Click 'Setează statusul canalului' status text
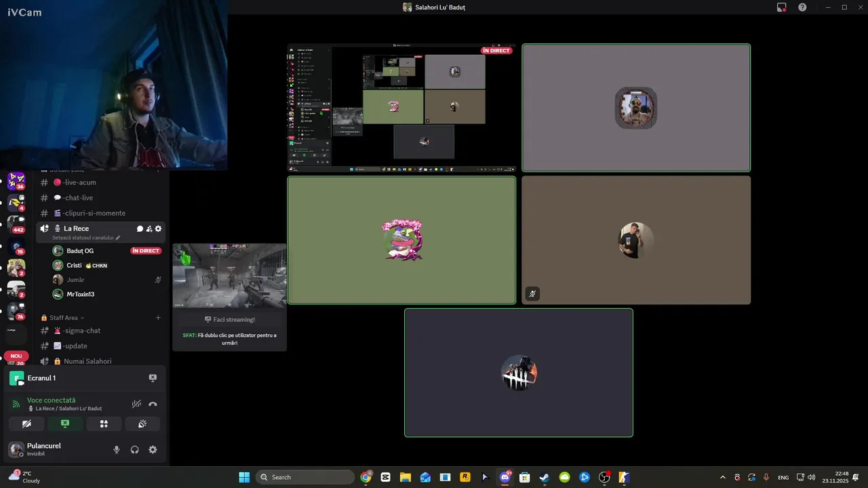868x488 pixels. click(86, 238)
